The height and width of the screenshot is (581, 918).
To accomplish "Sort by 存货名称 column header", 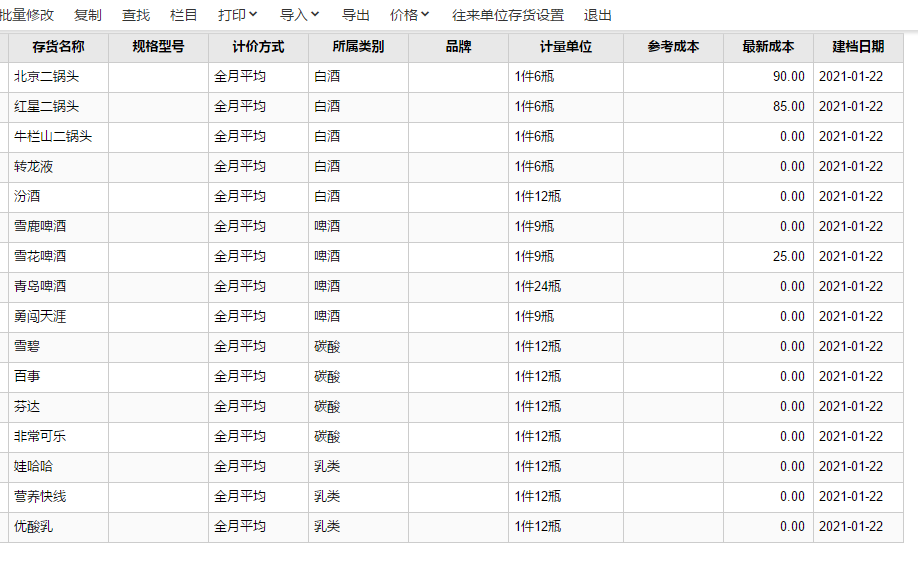I will [59, 47].
